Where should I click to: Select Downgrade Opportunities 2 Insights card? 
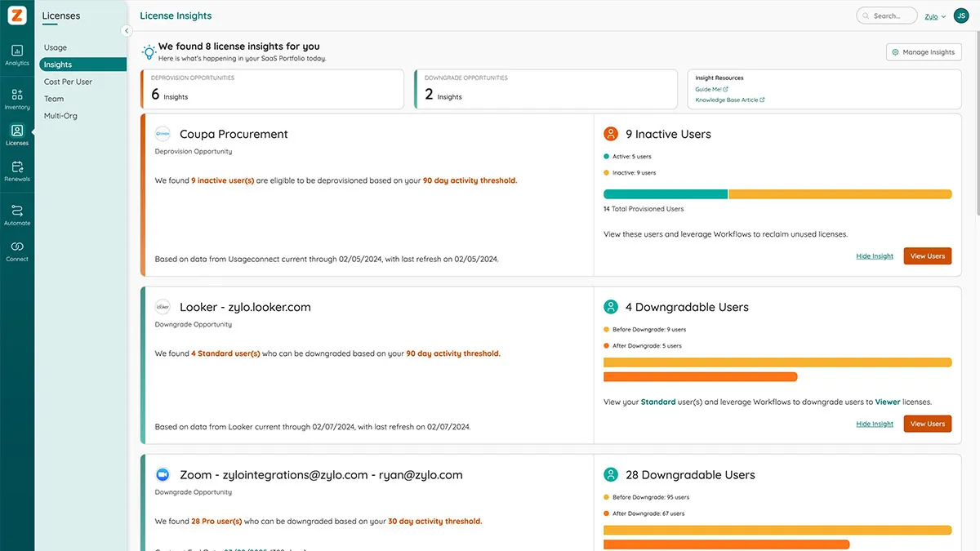(546, 89)
